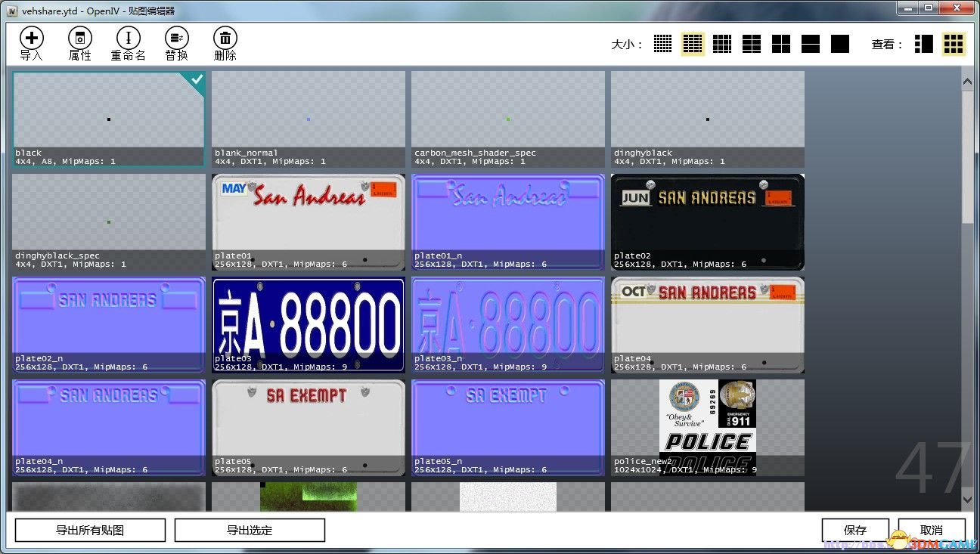Click the Save (保存) button
Viewport: 980px width, 554px height.
[855, 530]
